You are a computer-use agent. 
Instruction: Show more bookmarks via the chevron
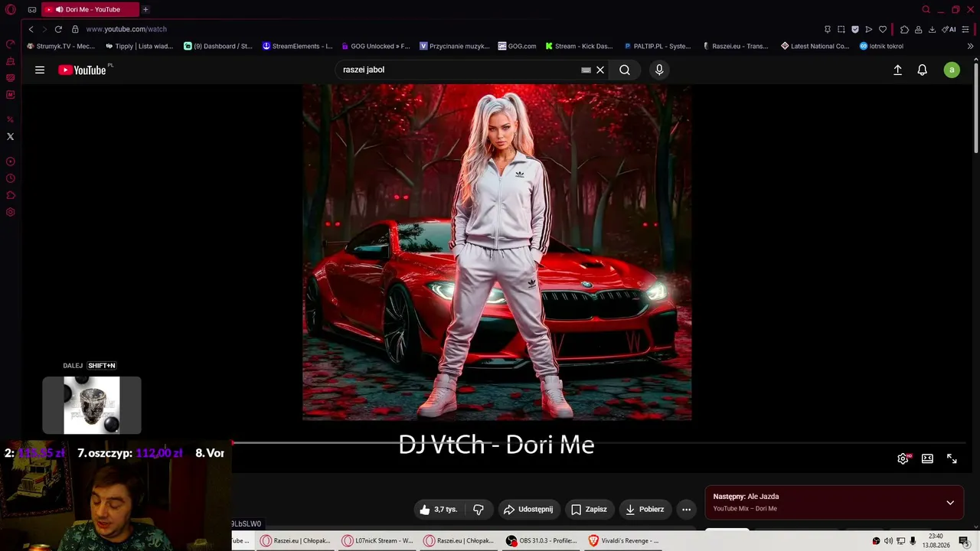(970, 46)
